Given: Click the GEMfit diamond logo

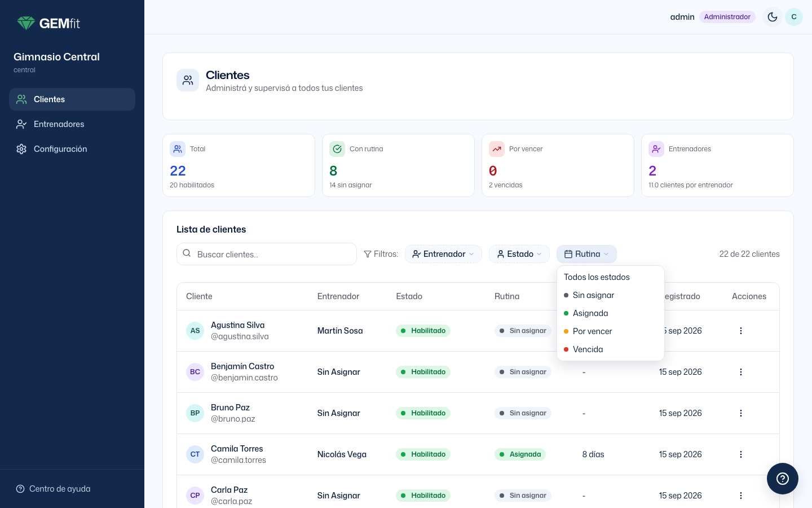Looking at the screenshot, I should [26, 23].
